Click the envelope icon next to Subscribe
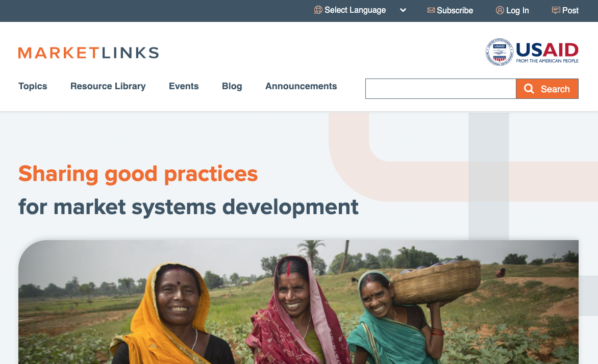Screen dimensions: 598x364 click(431, 10)
